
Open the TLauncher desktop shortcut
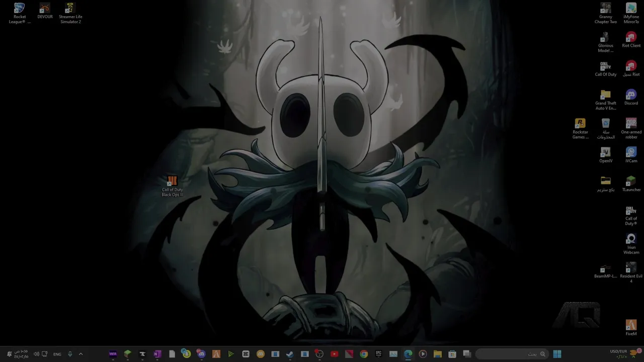point(631,184)
